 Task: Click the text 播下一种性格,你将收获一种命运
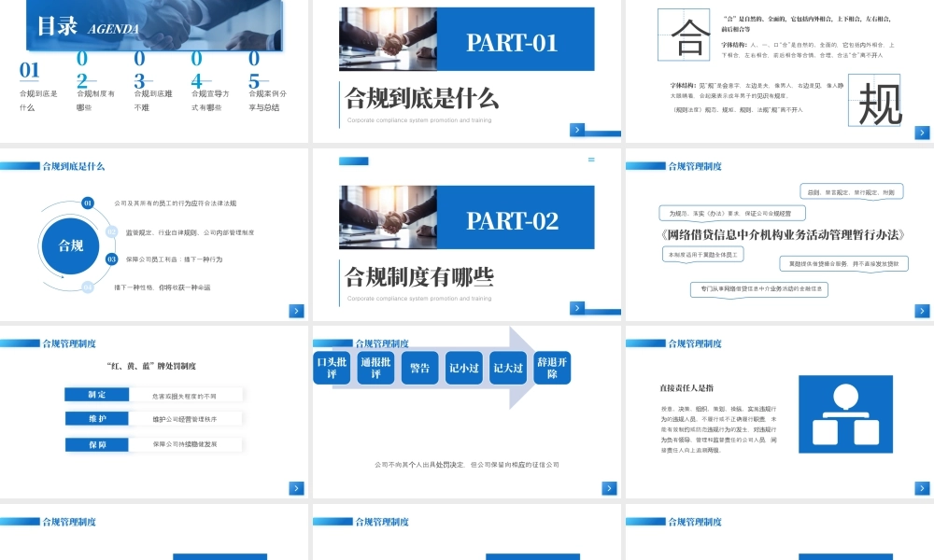pos(162,287)
